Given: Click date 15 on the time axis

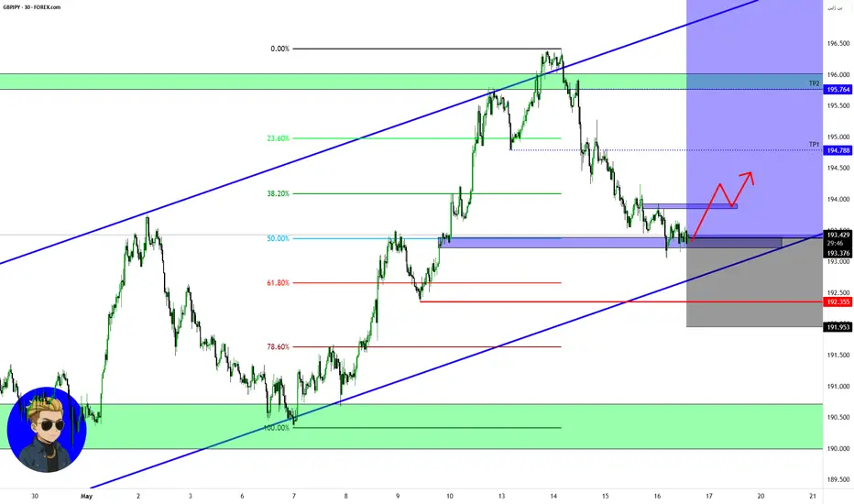Looking at the screenshot, I should tap(605, 497).
